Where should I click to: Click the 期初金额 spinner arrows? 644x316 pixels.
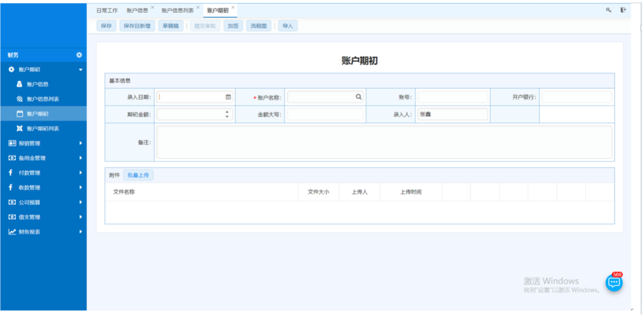[x=227, y=114]
